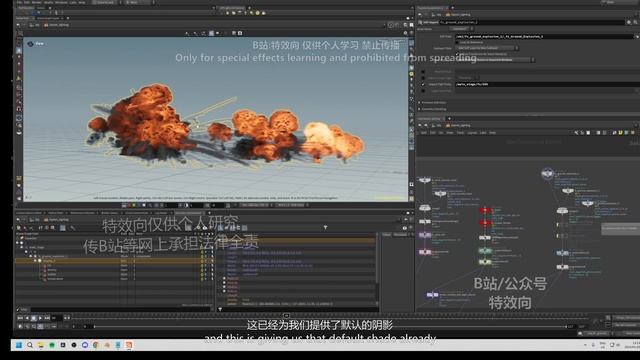
Task: Open File Explorer from the taskbar
Action: [41, 345]
